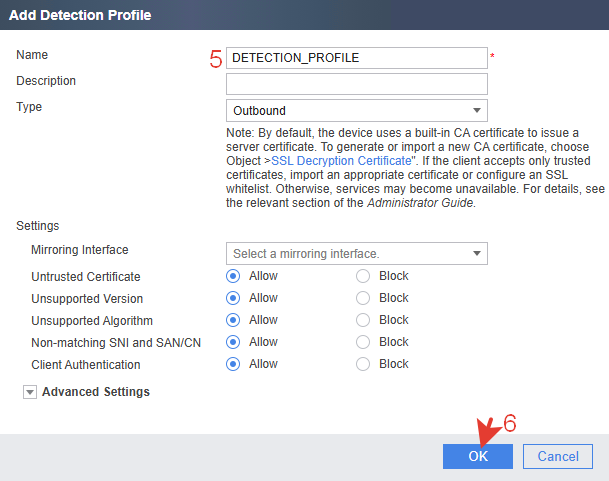The height and width of the screenshot is (481, 609).
Task: Select Block for Unsupported Version
Action: tap(363, 298)
